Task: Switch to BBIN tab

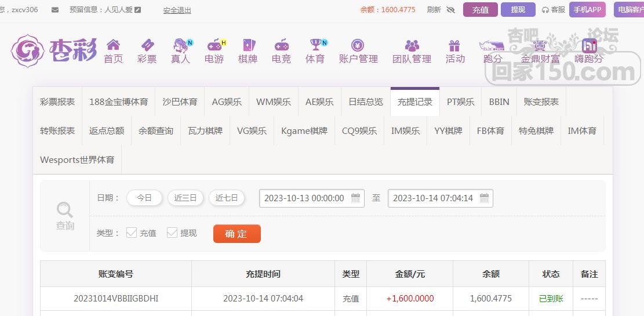Action: point(499,102)
